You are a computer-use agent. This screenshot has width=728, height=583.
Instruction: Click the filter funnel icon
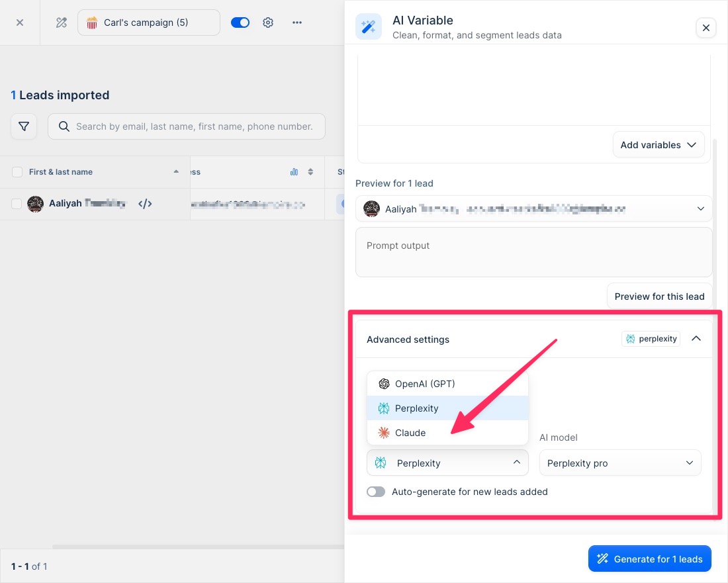pyautogui.click(x=24, y=126)
